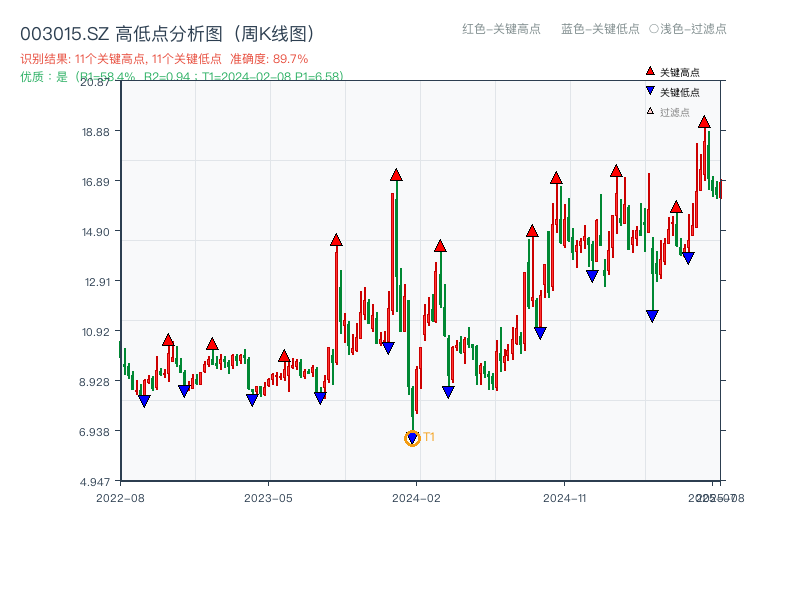This screenshot has width=800, height=600.
Task: Select the red 关键高点 triangle in the legend
Action: (650, 71)
